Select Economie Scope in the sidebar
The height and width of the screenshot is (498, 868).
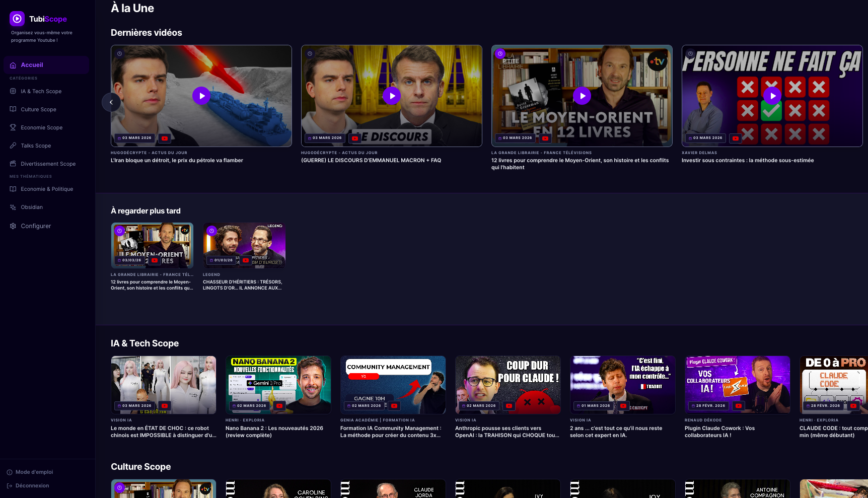pos(41,127)
